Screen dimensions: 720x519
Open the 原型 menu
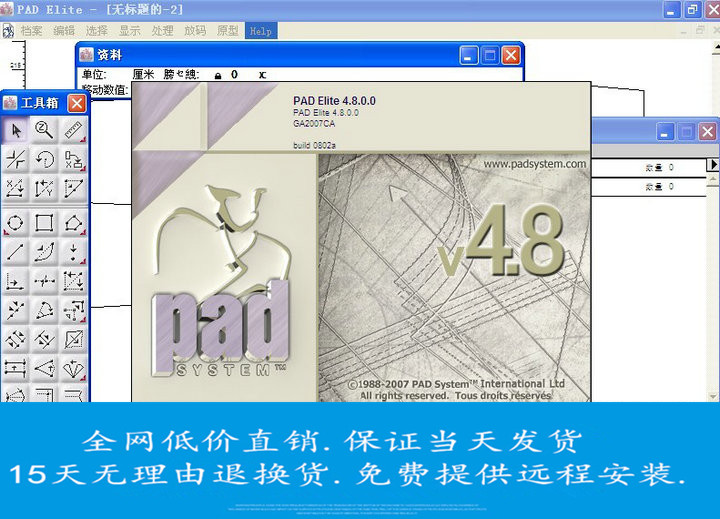[227, 31]
